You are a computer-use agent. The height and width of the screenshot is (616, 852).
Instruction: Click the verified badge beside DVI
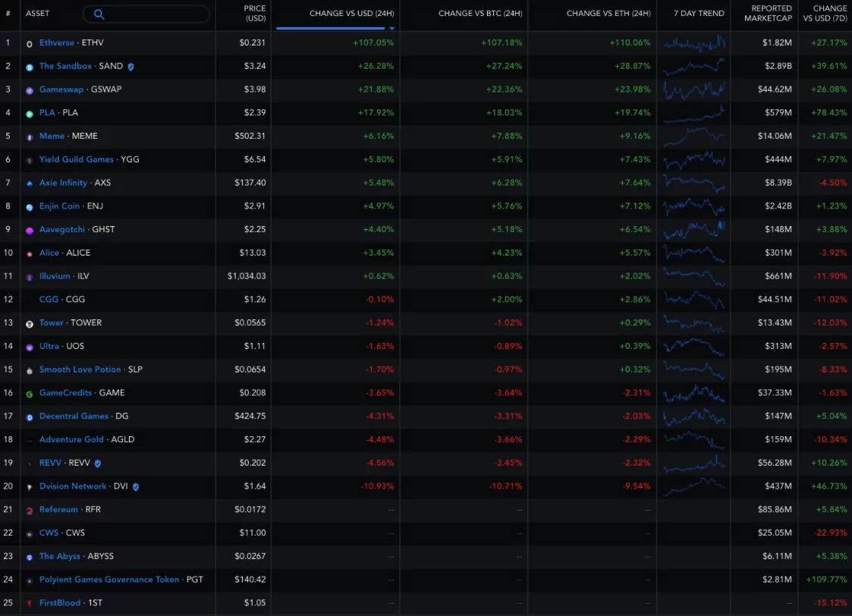coord(136,487)
